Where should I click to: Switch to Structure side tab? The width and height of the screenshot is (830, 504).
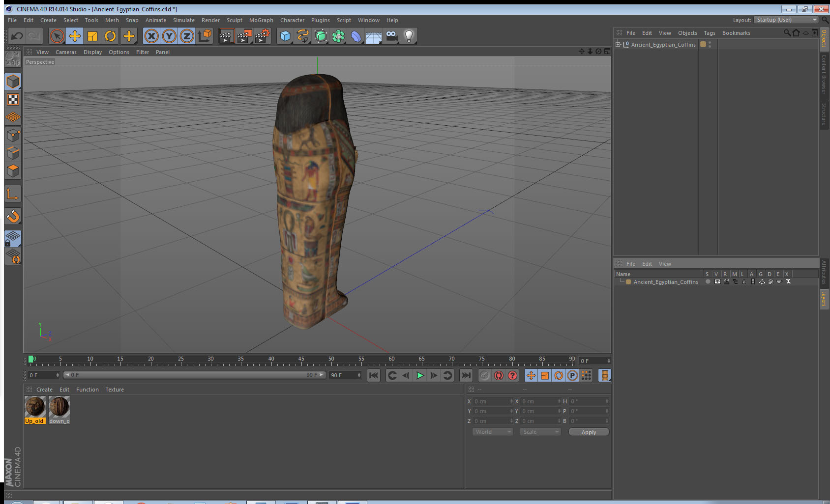pos(824,114)
